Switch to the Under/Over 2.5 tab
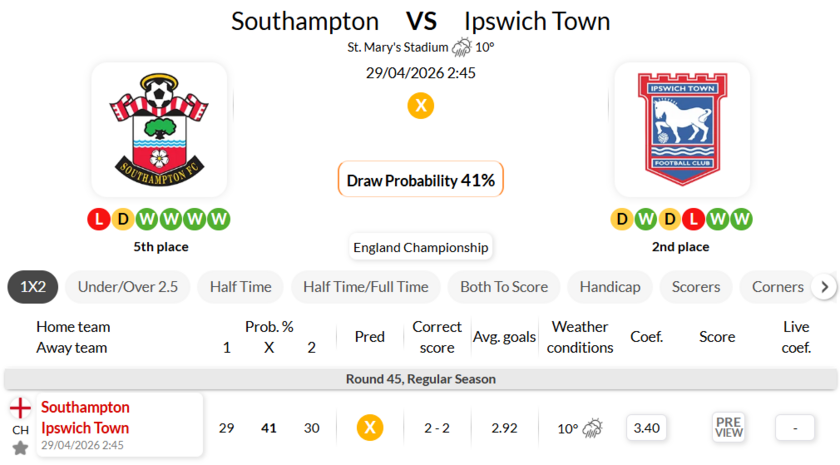Viewport: 840px width, 465px height. coord(128,287)
